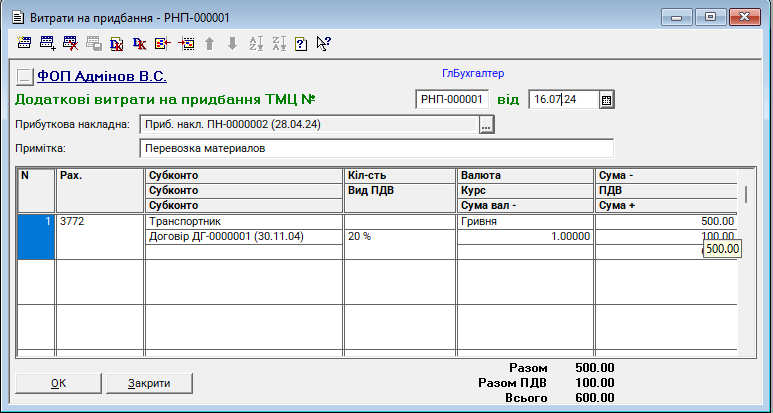Click the new row toolbar icon

click(x=25, y=43)
